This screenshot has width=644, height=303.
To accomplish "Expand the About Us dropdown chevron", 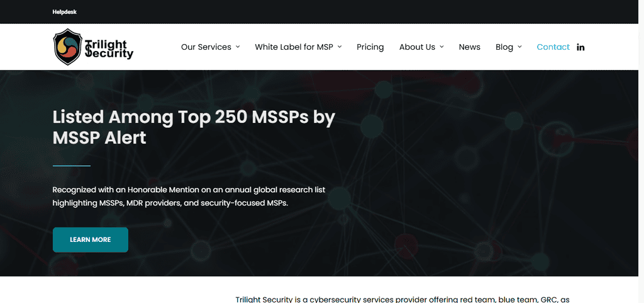I will [x=441, y=47].
